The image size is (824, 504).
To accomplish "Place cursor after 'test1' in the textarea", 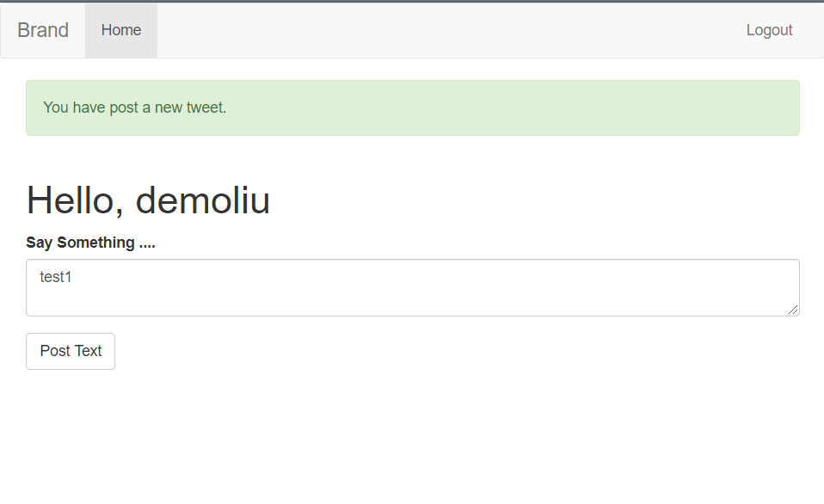I will (x=72, y=277).
